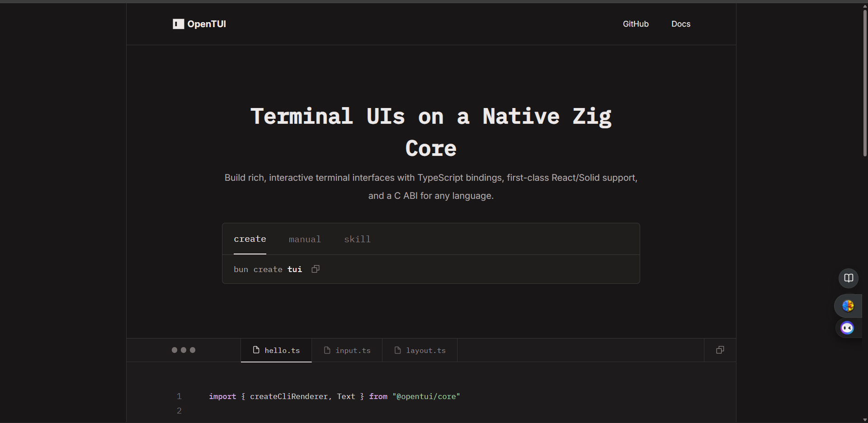This screenshot has height=423, width=868.
Task: Click the Terminal UIs on a Native Zig Core heading
Action: click(x=431, y=132)
